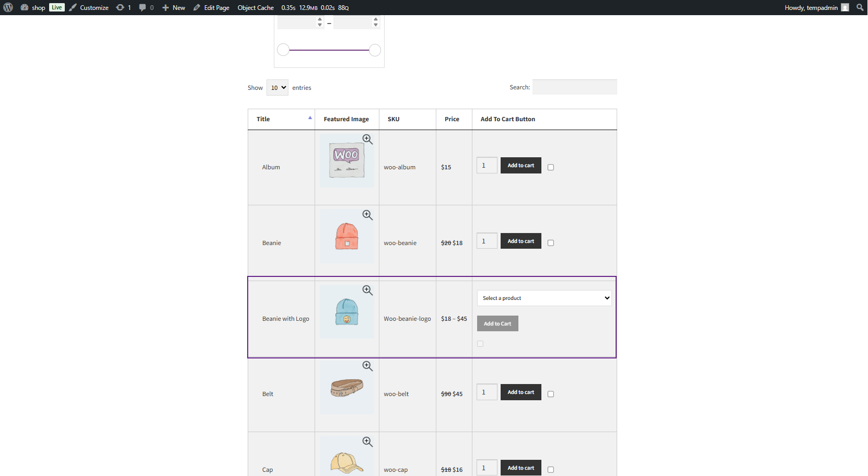Screen dimensions: 868x476
Task: Click the left price slider handle
Action: [283, 50]
